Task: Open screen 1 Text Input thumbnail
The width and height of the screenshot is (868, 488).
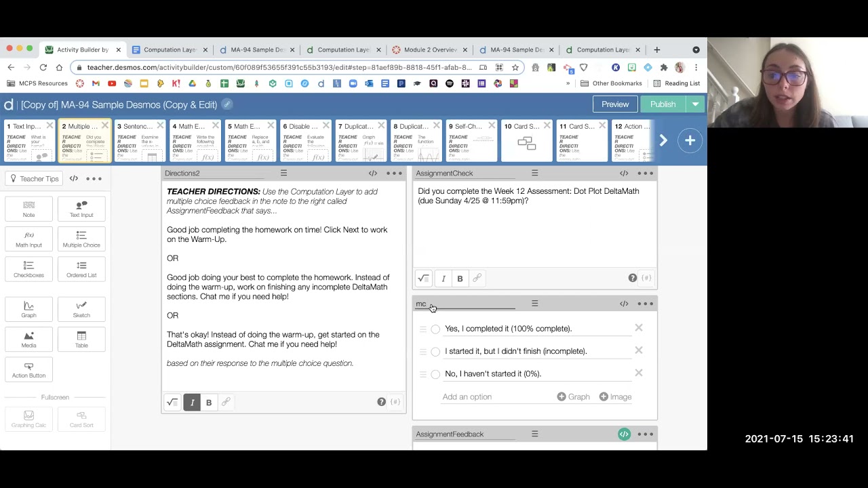Action: pos(29,142)
